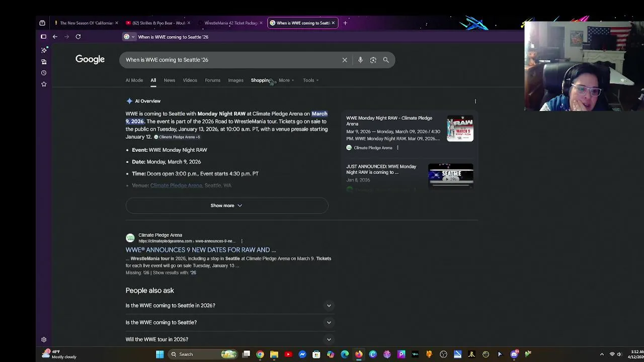Select the Forums search tab
Image resolution: width=644 pixels, height=362 pixels.
[212, 80]
